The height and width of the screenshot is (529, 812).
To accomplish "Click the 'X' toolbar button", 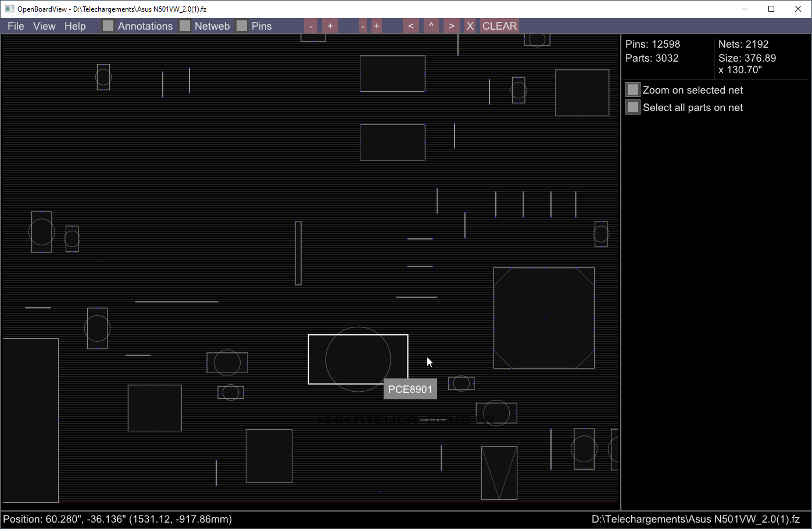I will [x=470, y=26].
